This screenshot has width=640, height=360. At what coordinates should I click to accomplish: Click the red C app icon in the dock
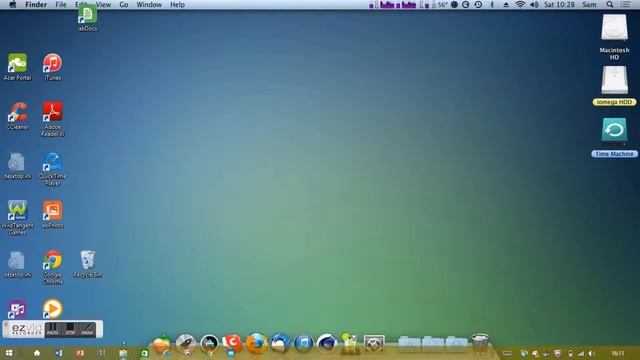233,343
